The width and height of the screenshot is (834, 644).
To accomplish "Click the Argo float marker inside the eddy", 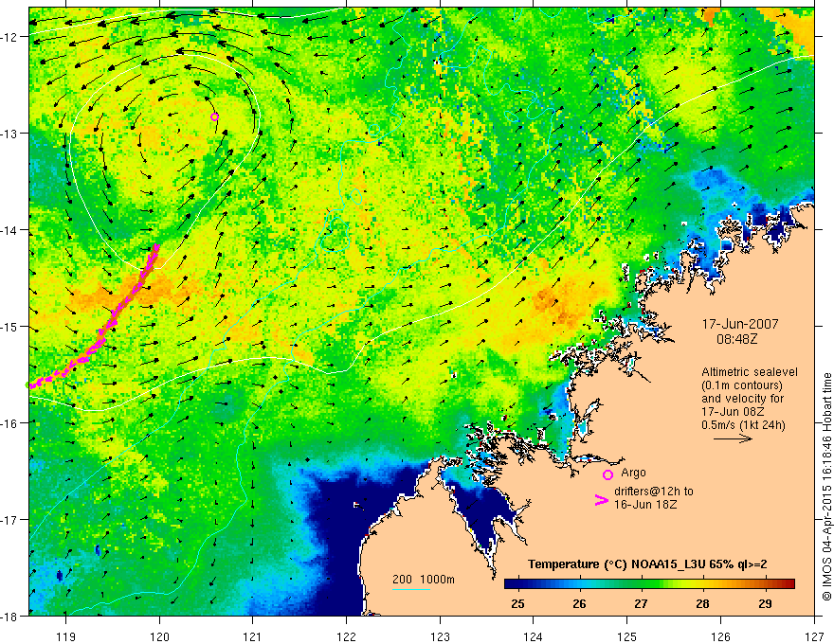I will click(x=214, y=116).
